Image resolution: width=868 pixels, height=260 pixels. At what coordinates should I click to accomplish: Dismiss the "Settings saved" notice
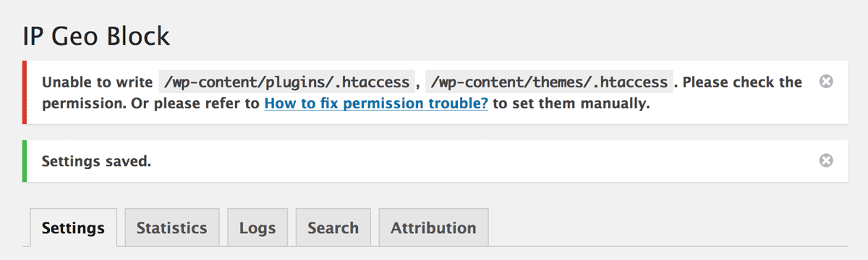pos(825,160)
